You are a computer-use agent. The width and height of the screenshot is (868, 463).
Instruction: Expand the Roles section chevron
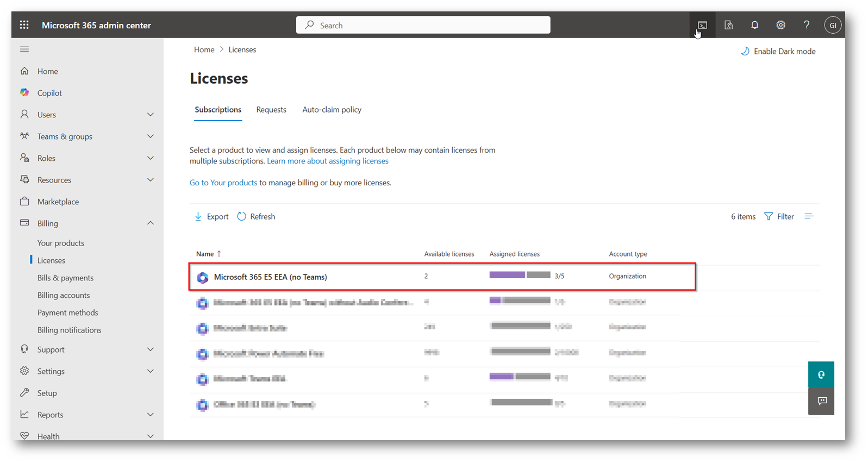click(151, 158)
